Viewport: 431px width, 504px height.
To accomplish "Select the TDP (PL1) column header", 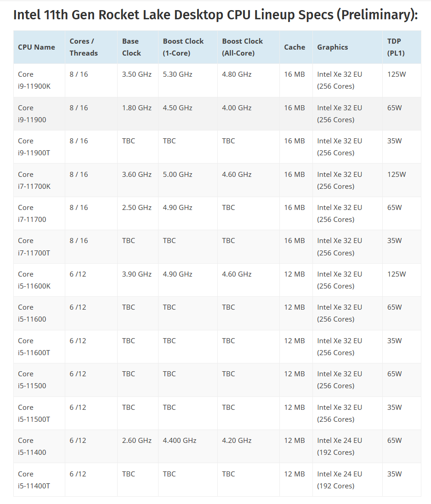I will tap(396, 47).
